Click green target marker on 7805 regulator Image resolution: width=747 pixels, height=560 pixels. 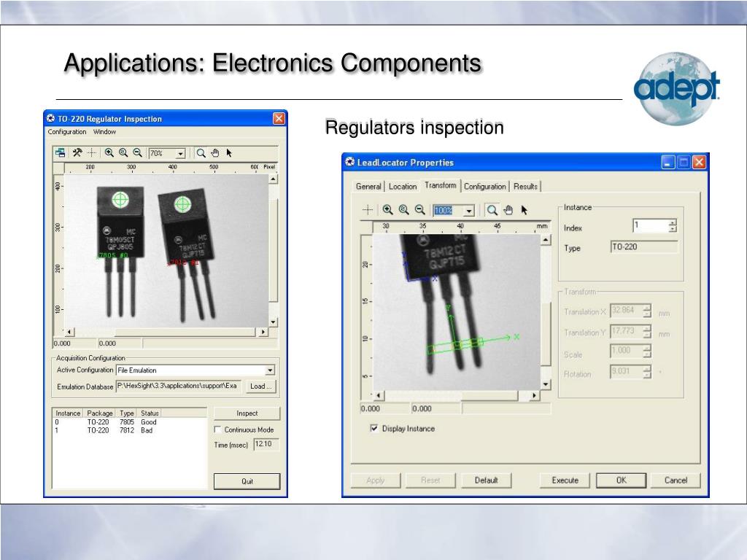120,200
